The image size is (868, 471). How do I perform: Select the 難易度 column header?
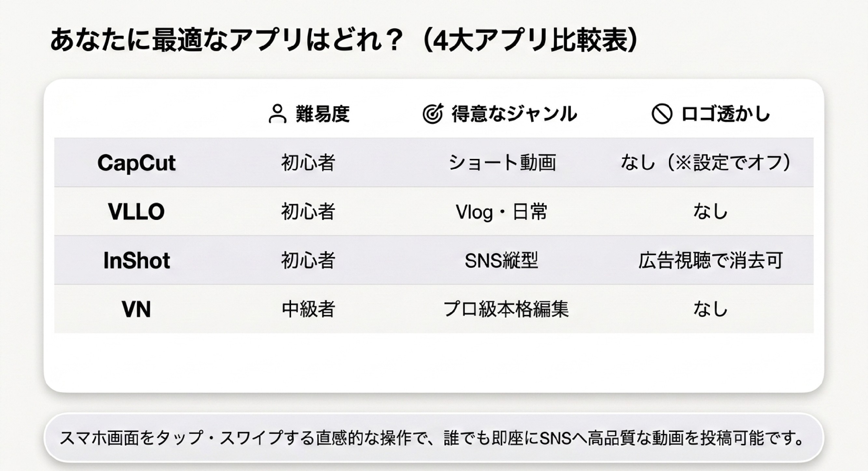point(323,114)
